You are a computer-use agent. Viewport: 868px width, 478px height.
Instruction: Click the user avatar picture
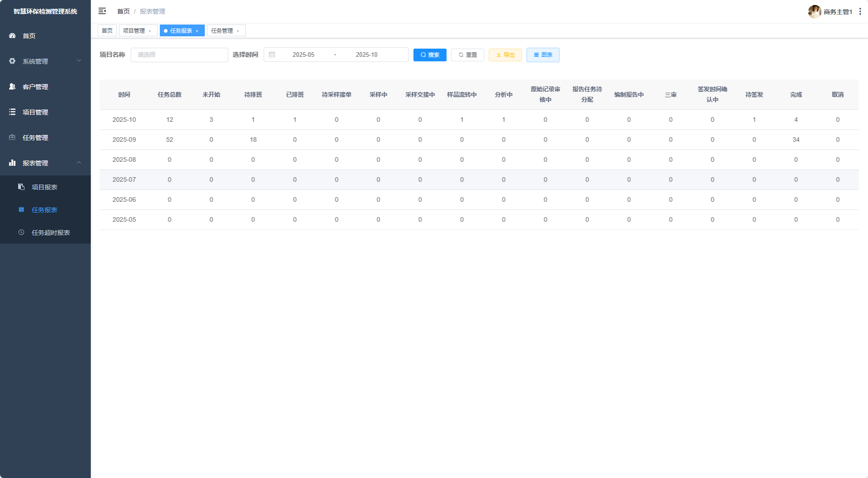(x=814, y=11)
